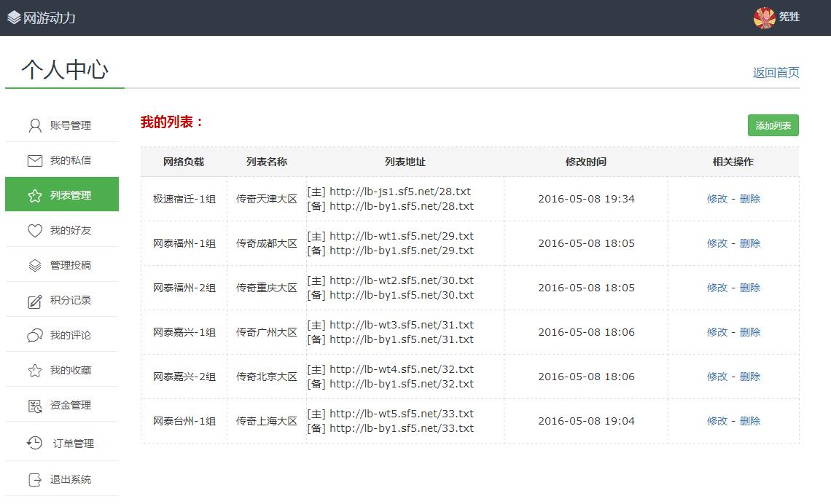Click 修改 for 传奇广州大区 row
The image size is (831, 504).
717,332
